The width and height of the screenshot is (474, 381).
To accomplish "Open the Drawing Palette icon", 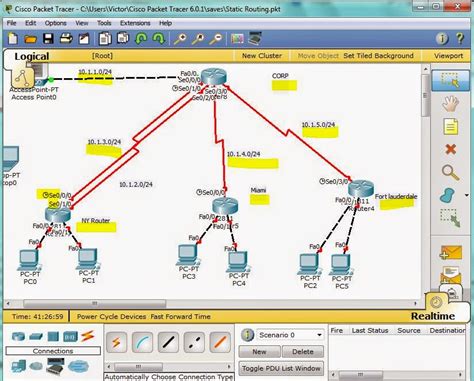I will [237, 39].
